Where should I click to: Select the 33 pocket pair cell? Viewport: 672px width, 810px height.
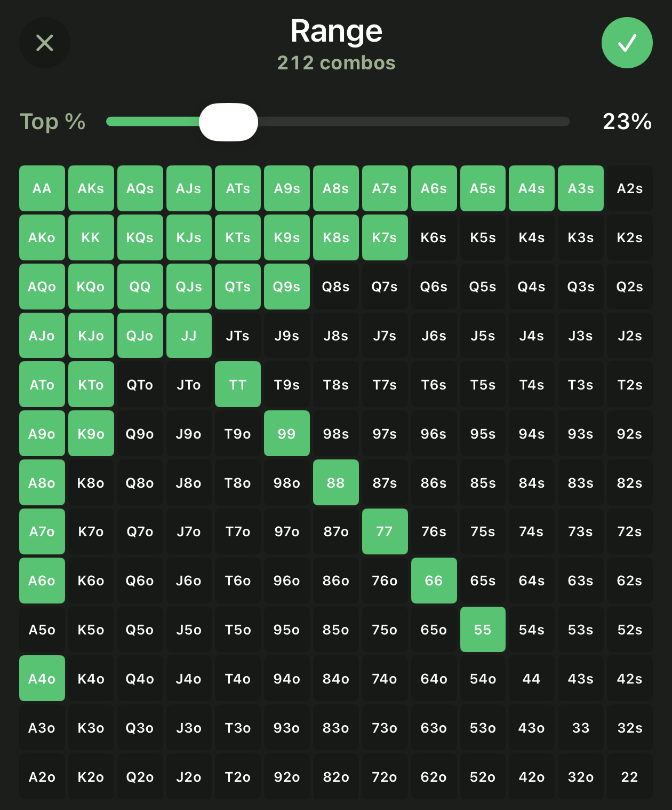pos(581,728)
